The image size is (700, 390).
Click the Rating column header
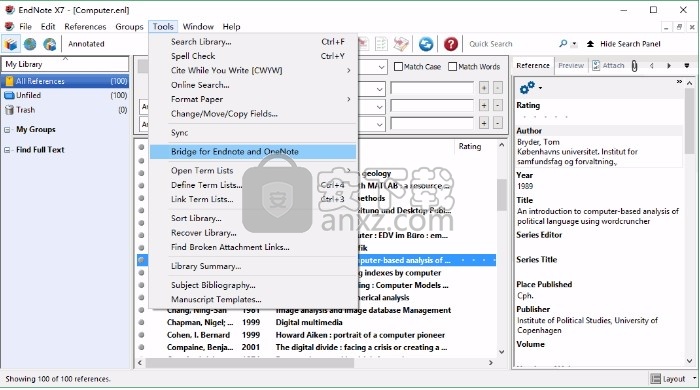(x=470, y=146)
